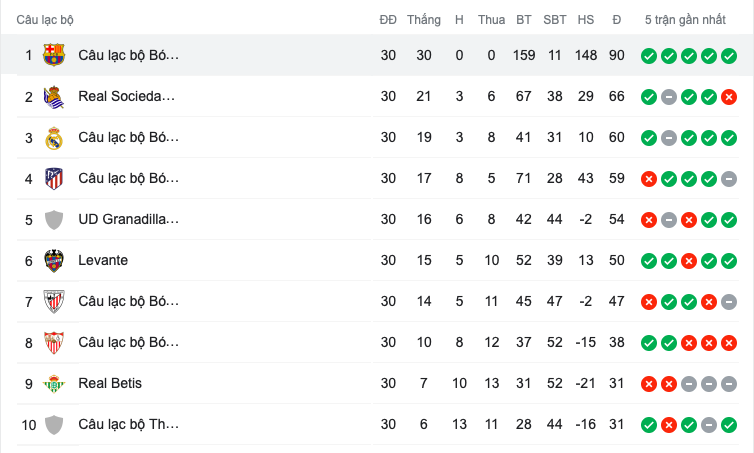Click the Câu lạc bộ column header

coord(45,19)
